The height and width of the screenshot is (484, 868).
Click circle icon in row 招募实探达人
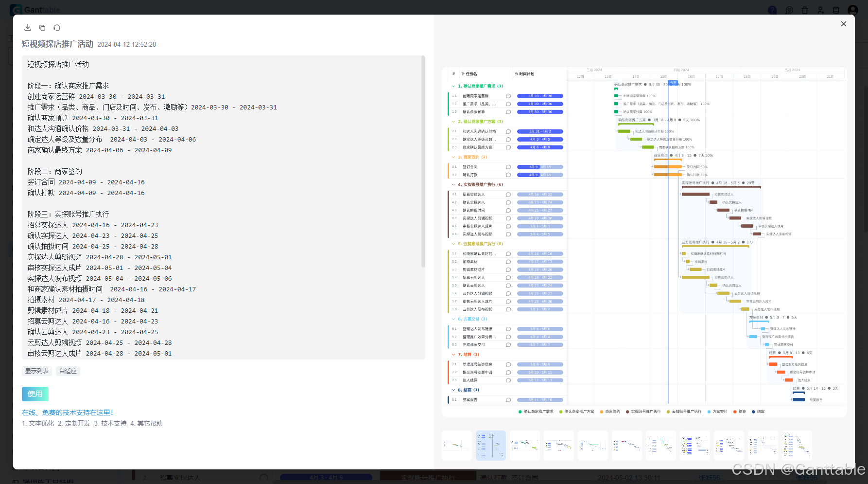tap(508, 195)
